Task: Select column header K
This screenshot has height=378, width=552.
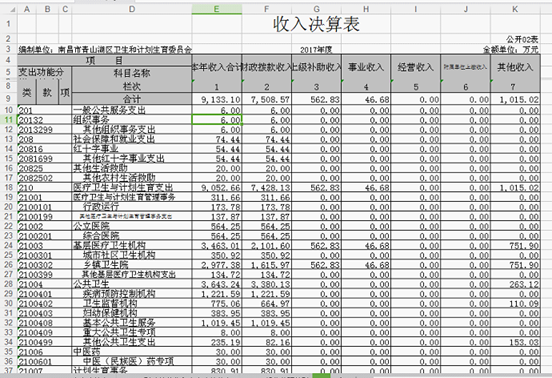Action: pos(515,9)
